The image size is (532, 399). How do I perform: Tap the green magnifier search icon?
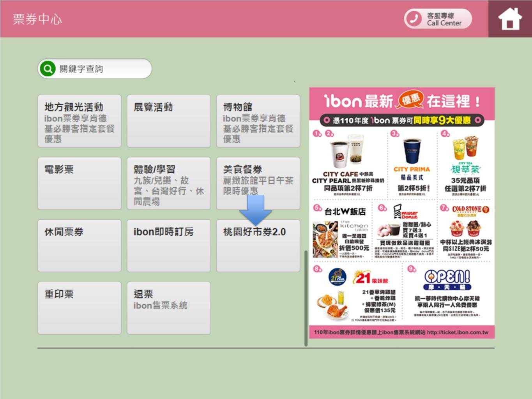coord(48,69)
